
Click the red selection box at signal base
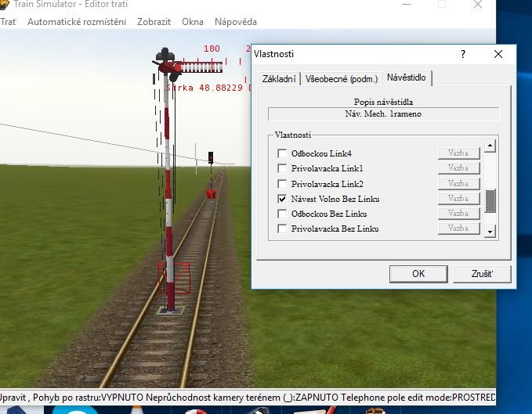point(174,278)
